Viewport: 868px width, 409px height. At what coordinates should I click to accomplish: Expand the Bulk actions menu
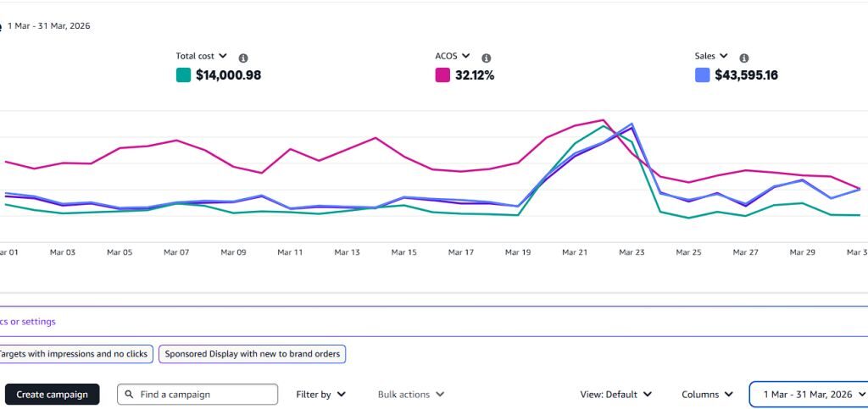(411, 395)
